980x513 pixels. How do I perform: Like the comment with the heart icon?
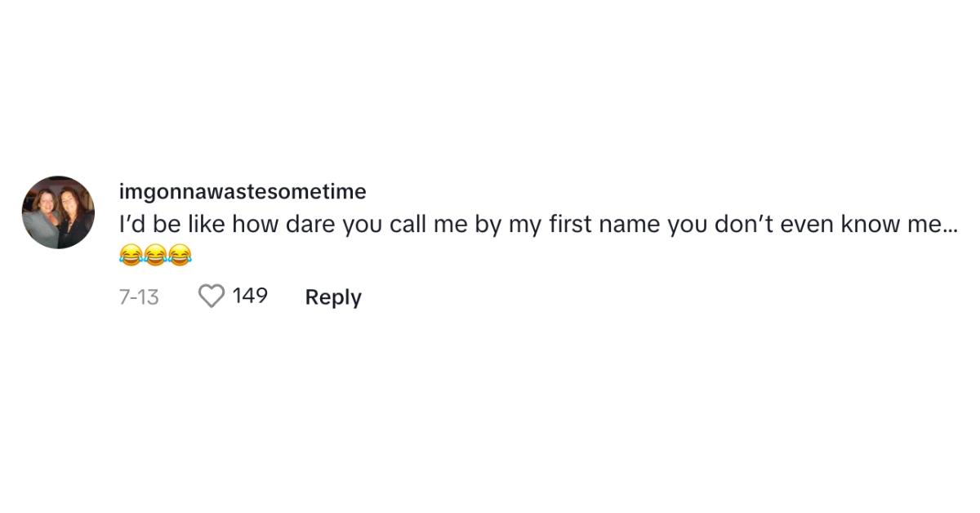tap(212, 297)
